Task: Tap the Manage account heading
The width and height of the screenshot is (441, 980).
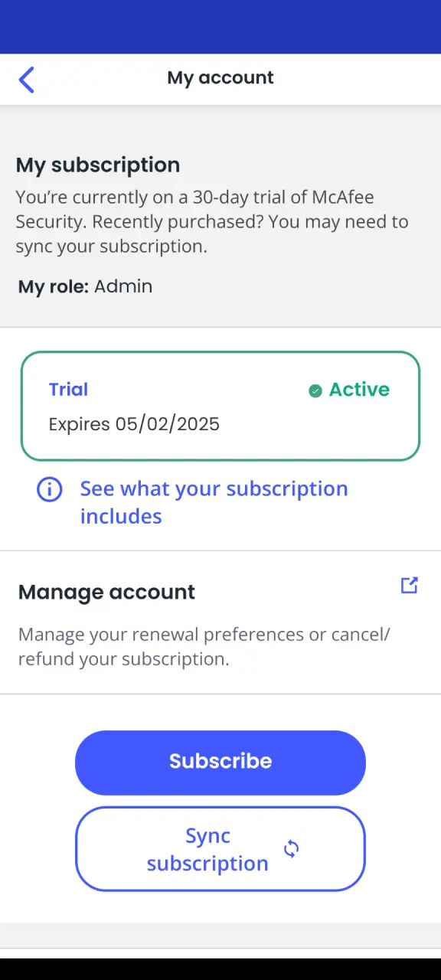Action: [106, 592]
